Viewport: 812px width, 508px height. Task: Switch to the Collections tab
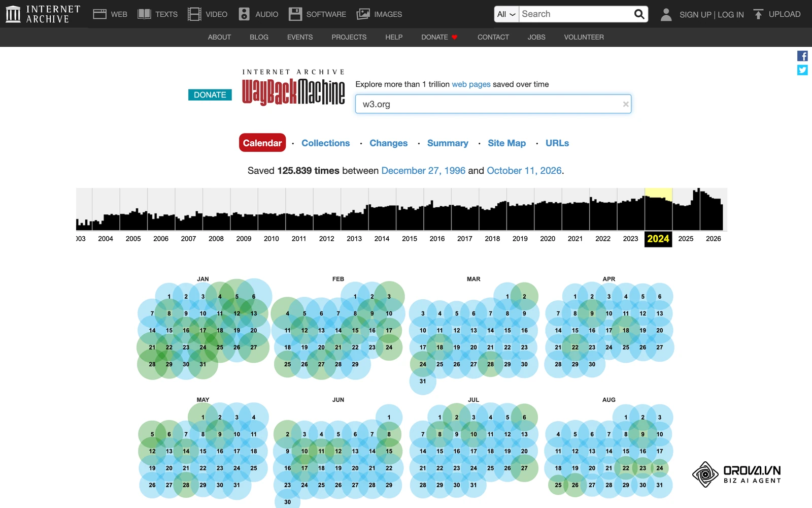tap(326, 143)
